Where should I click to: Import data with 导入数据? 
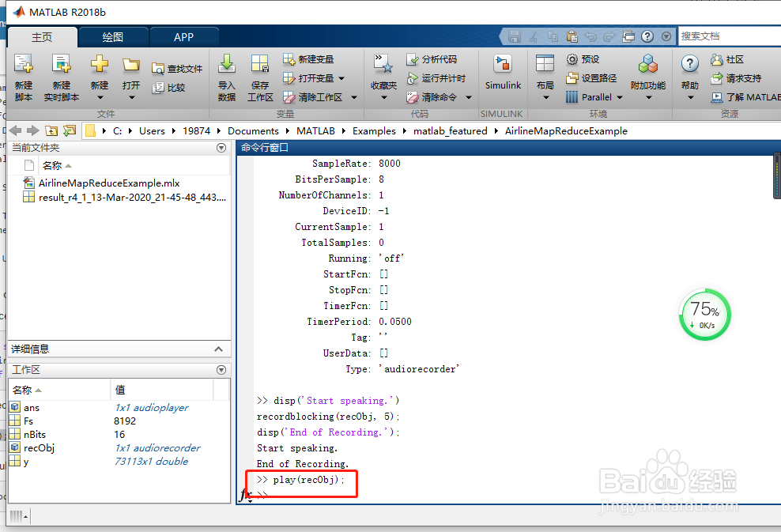tap(227, 77)
